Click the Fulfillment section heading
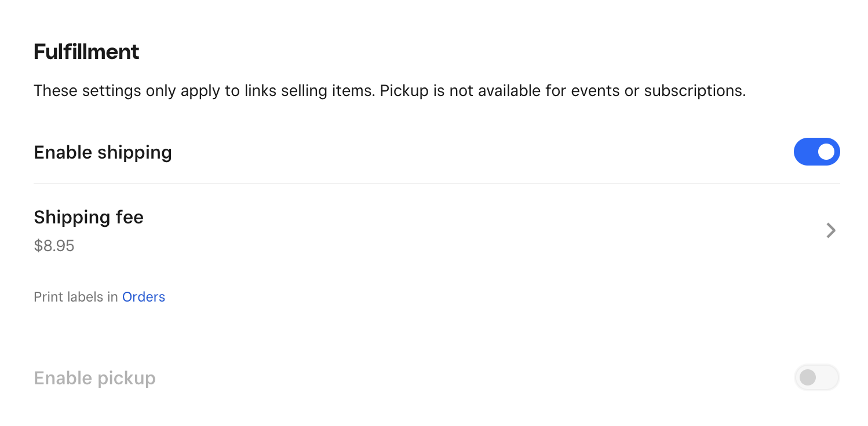The image size is (868, 426). point(86,52)
